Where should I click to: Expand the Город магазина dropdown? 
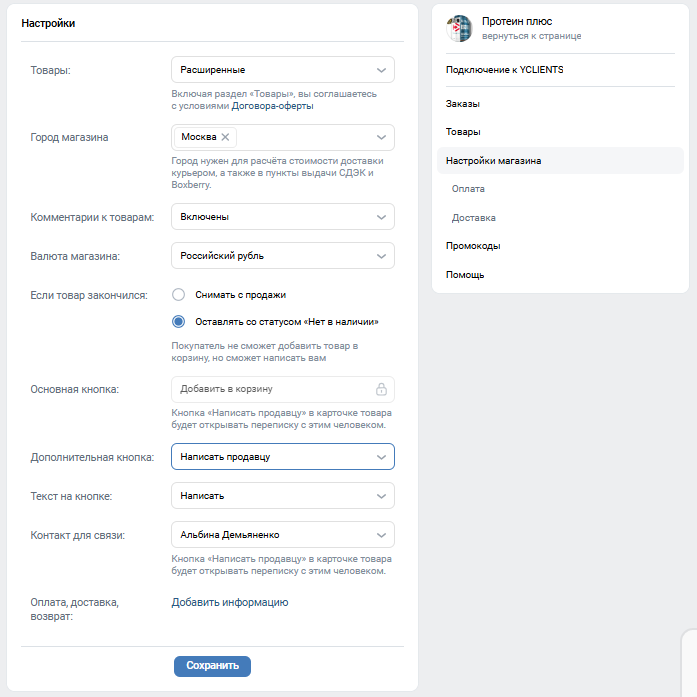(x=380, y=137)
